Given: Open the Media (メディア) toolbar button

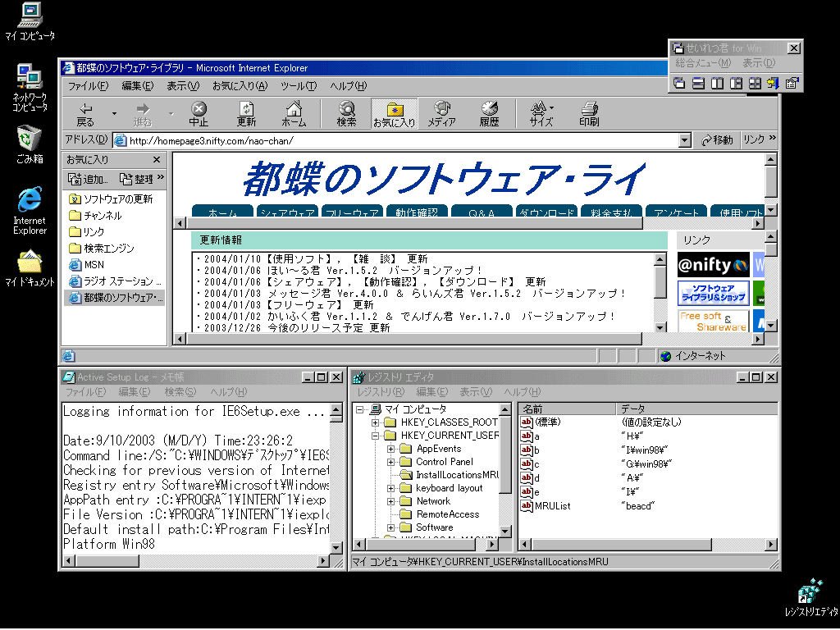Looking at the screenshot, I should [x=442, y=114].
